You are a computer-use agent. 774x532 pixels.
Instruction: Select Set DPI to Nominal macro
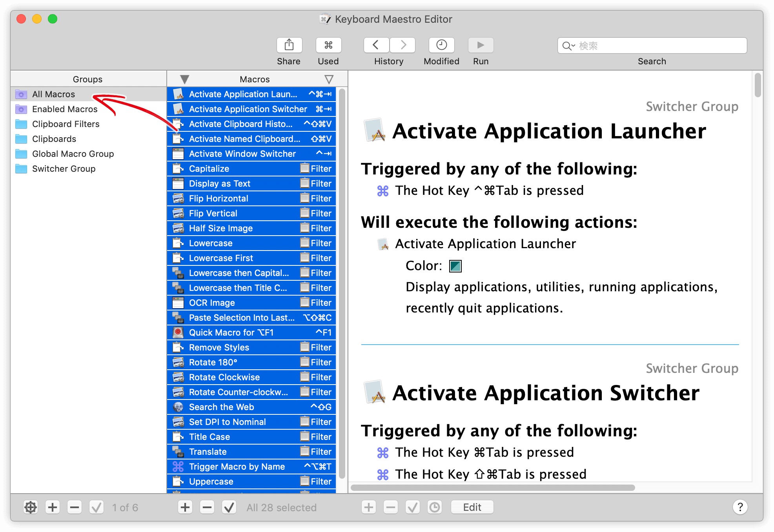pyautogui.click(x=251, y=422)
